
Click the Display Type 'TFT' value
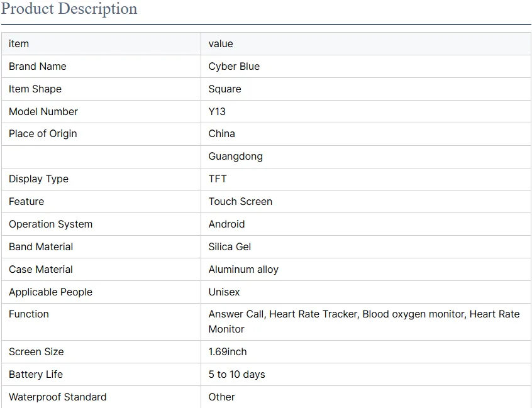pyautogui.click(x=218, y=179)
